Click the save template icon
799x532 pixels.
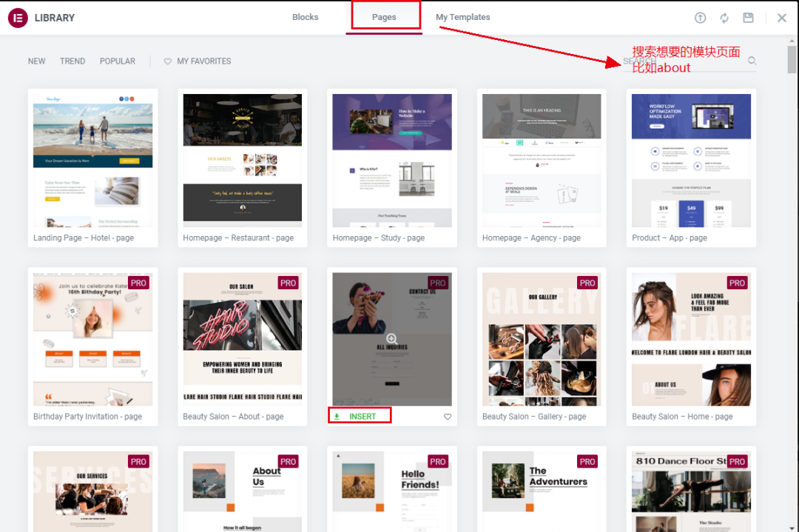click(749, 18)
